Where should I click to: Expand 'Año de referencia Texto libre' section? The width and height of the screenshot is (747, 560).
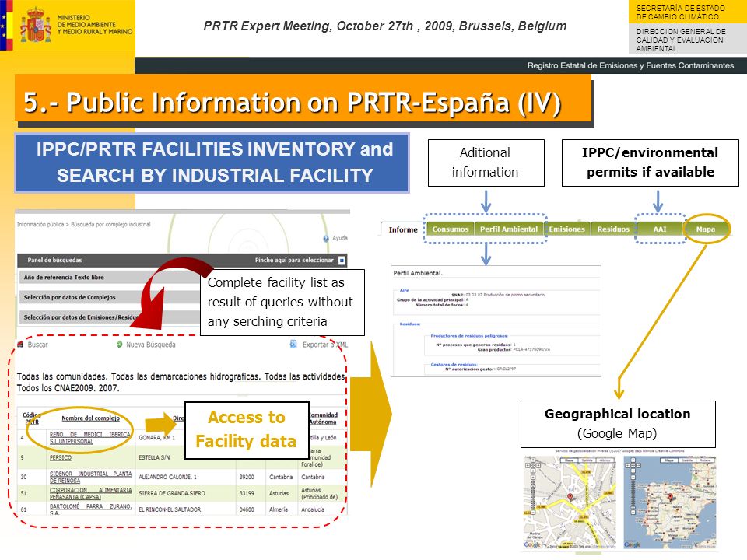pyautogui.click(x=109, y=277)
